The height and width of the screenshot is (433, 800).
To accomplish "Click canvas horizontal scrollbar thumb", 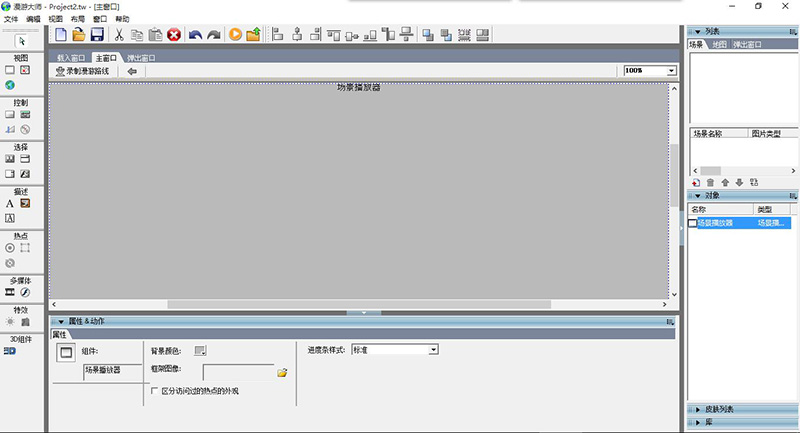I will coord(359,304).
